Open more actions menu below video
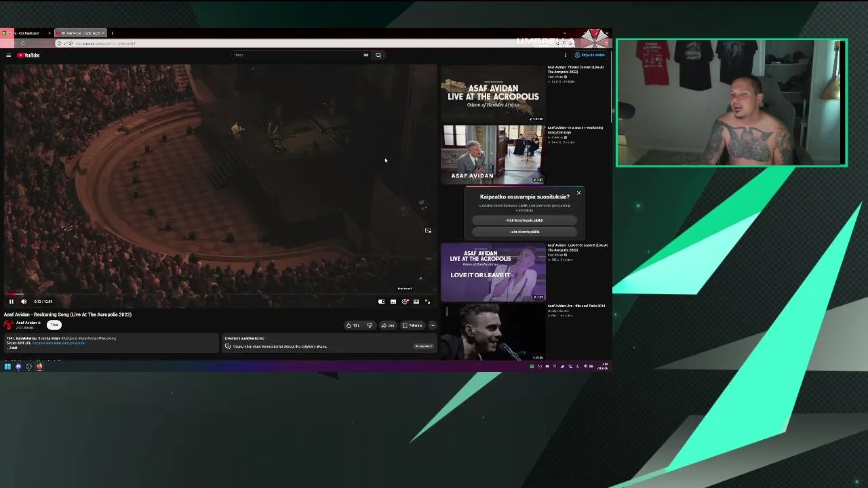868x488 pixels. [x=432, y=325]
